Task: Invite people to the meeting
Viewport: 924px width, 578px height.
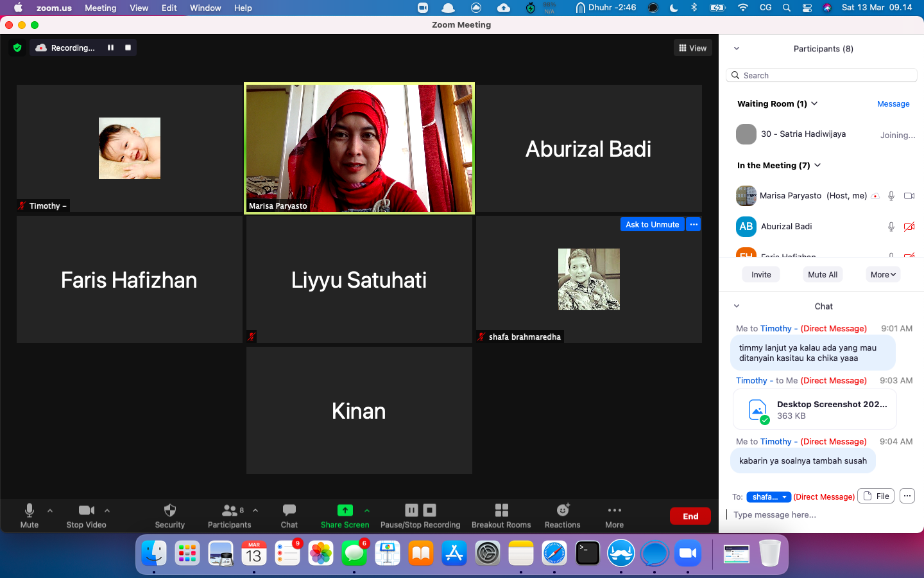Action: point(761,274)
